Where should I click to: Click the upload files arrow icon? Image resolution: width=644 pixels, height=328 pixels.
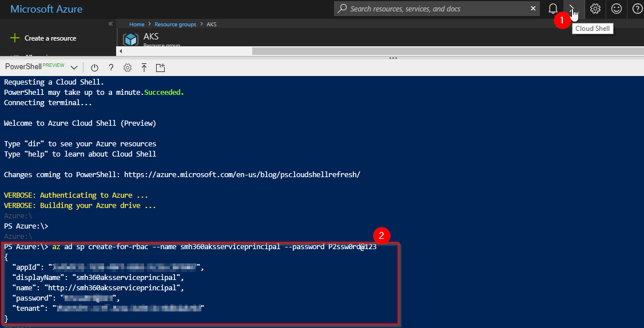coord(144,68)
